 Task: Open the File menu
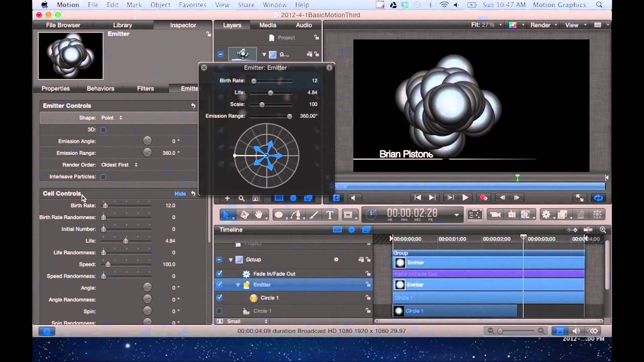pos(93,5)
